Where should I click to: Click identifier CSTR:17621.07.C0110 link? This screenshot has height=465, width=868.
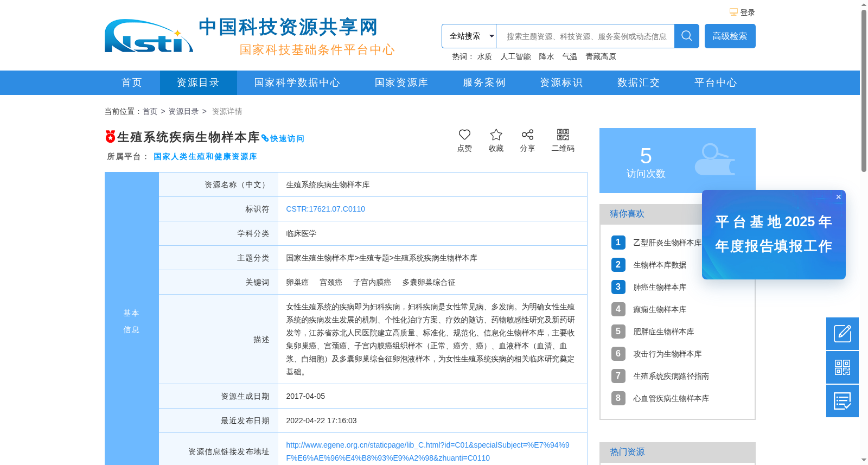click(x=325, y=209)
